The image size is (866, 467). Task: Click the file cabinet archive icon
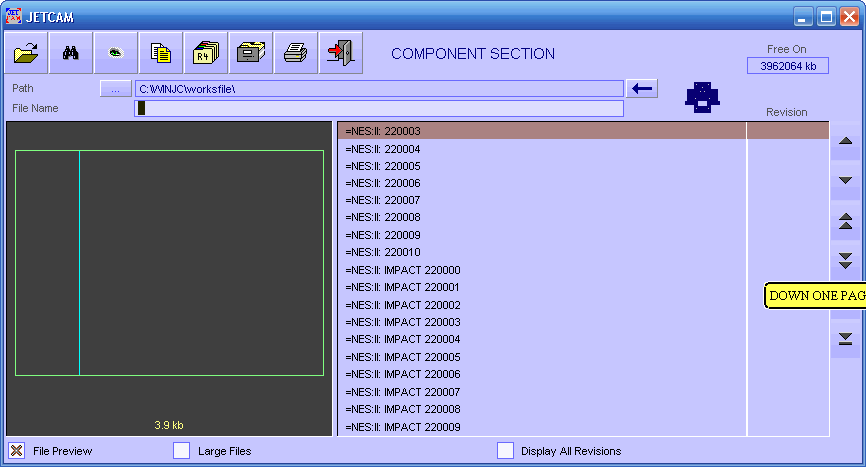tap(251, 53)
